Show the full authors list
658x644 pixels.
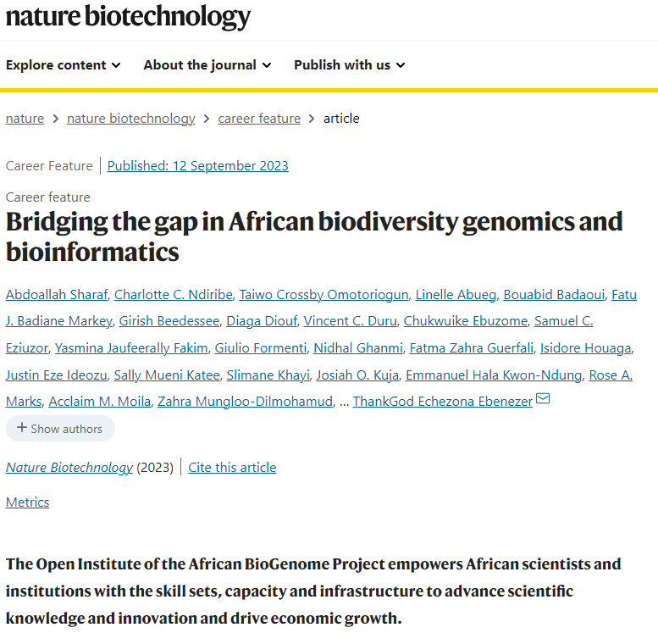[60, 429]
